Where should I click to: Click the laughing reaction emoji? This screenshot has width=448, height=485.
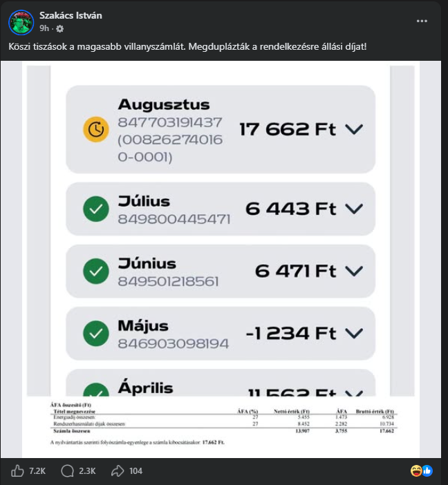pos(416,470)
